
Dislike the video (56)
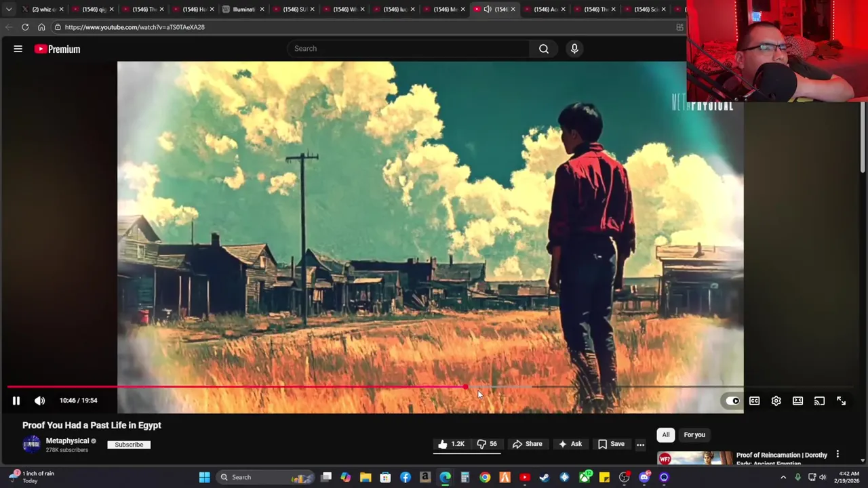pyautogui.click(x=487, y=444)
